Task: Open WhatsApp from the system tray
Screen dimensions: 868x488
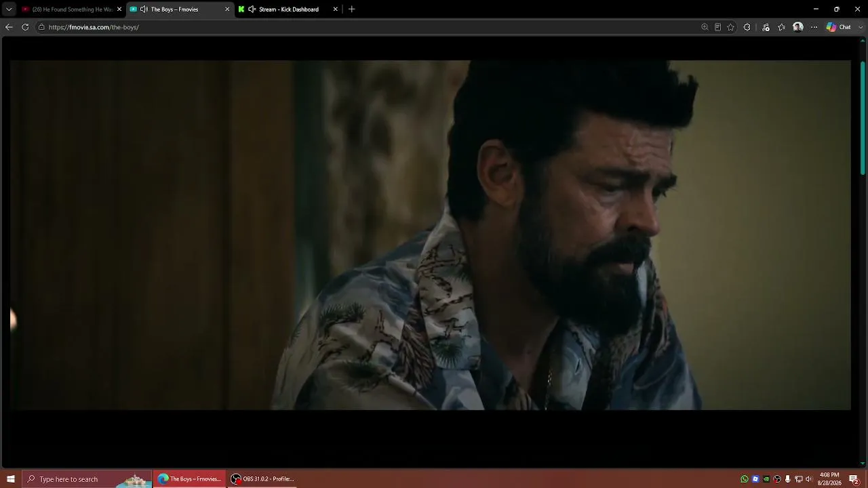Action: [745, 479]
